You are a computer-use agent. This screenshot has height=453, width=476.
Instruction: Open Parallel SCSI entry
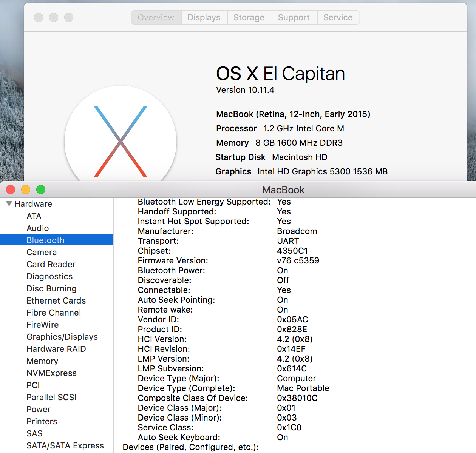[x=51, y=397]
